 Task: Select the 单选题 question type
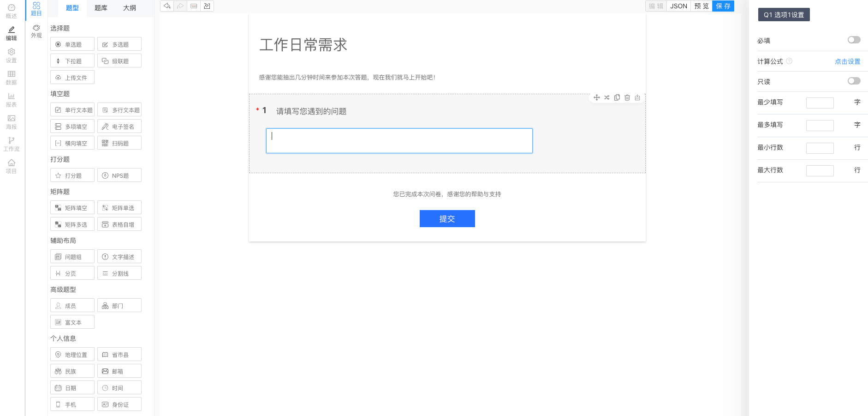pyautogui.click(x=72, y=44)
